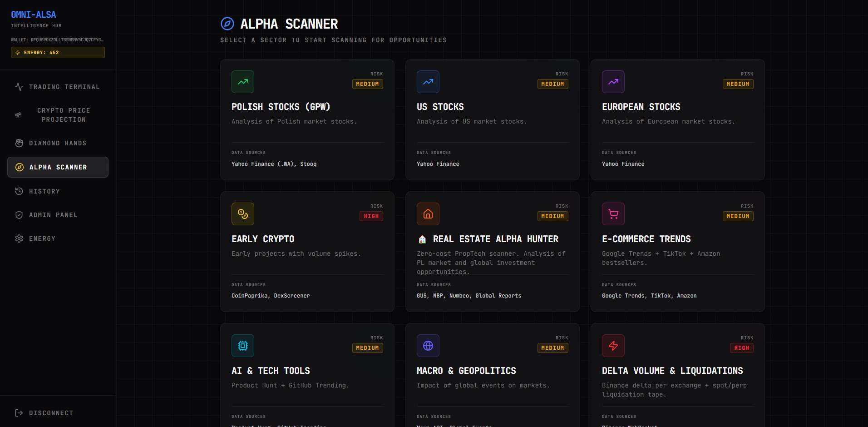Click the purple trend icon on European Stocks
The width and height of the screenshot is (868, 427).
coord(613,82)
